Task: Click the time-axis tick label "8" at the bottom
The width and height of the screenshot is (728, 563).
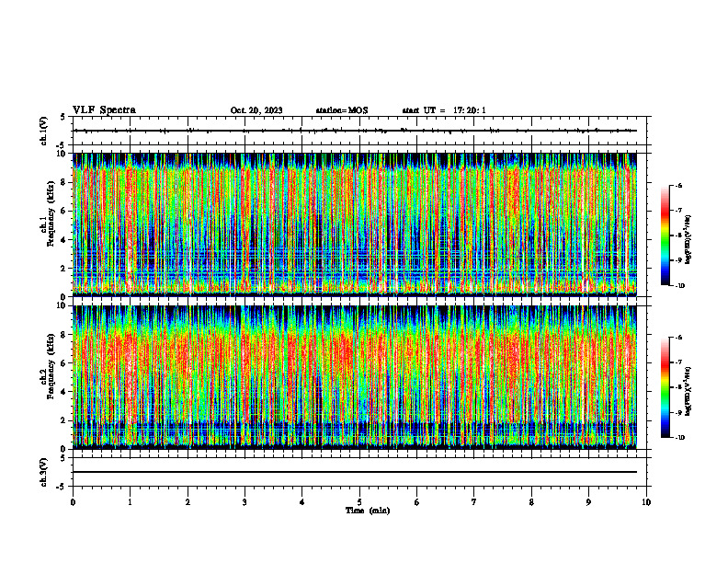Action: [x=531, y=502]
